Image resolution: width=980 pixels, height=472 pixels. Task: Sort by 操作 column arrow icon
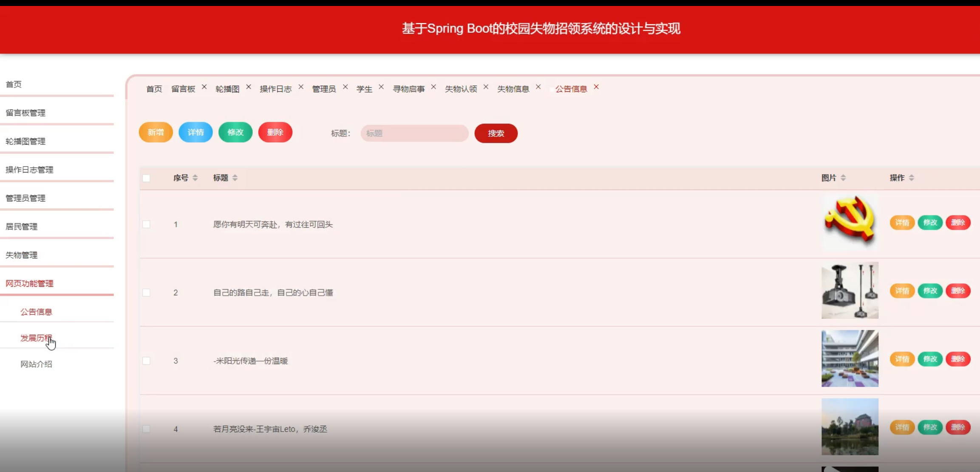pos(911,178)
